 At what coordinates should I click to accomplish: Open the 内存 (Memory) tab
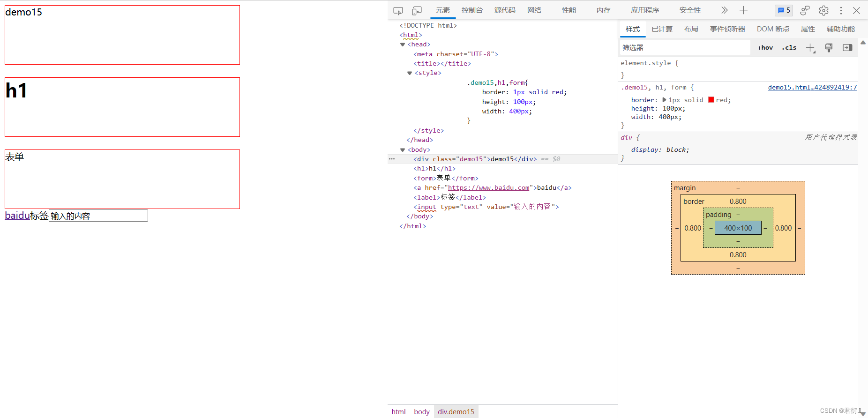(604, 10)
